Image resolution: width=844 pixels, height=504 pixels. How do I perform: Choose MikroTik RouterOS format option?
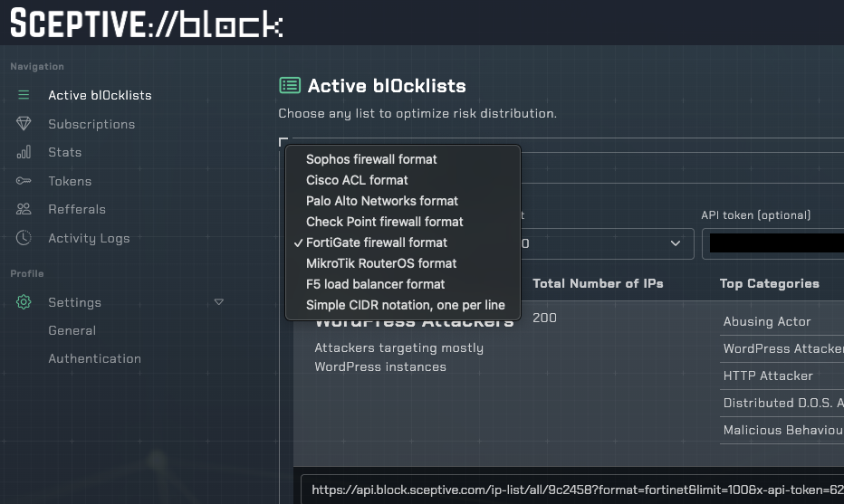pos(381,263)
